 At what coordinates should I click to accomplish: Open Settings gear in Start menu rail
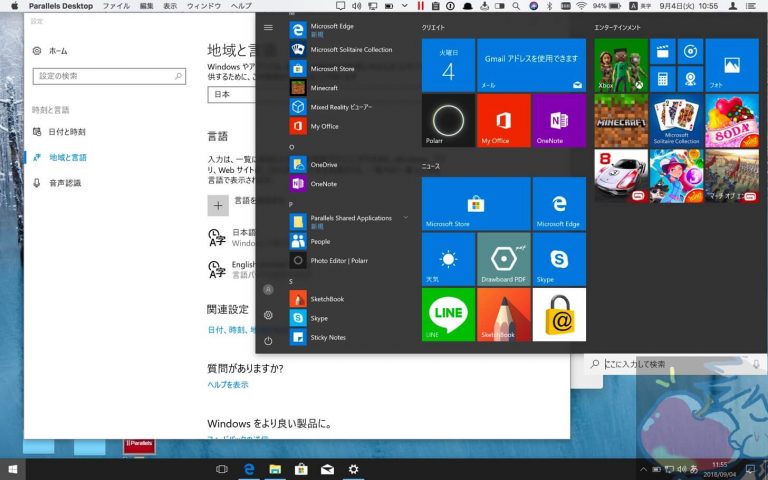[268, 315]
